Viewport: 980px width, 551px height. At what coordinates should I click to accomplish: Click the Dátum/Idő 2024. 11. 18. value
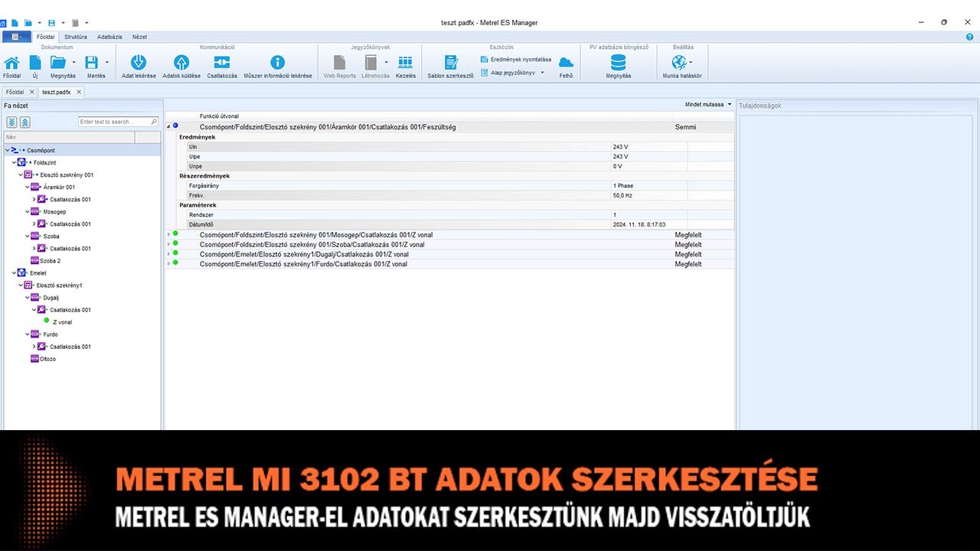tap(649, 224)
